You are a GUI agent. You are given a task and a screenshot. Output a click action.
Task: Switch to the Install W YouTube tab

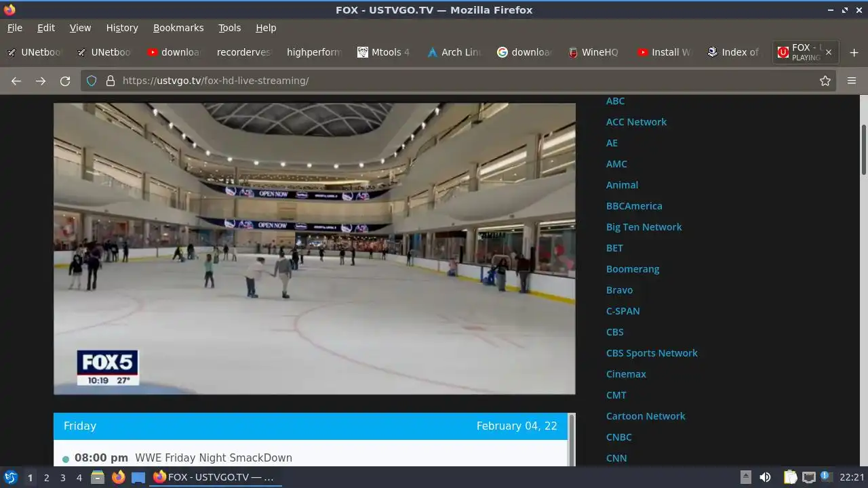tap(665, 52)
